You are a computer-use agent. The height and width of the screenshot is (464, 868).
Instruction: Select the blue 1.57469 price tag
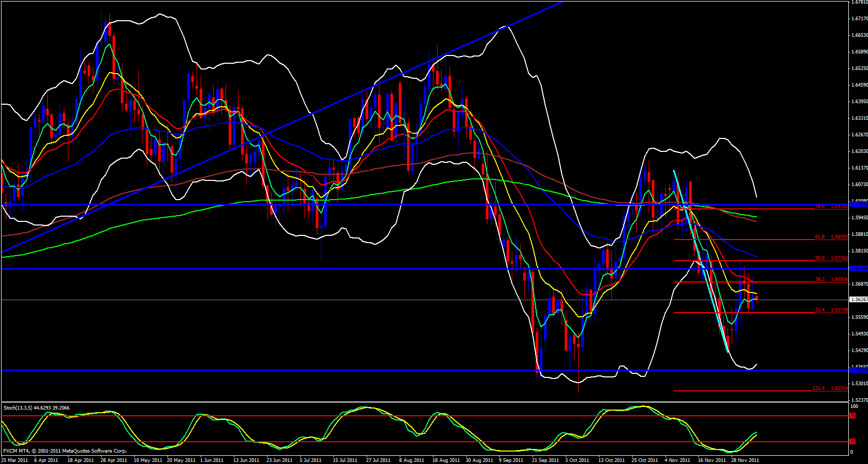[859, 269]
